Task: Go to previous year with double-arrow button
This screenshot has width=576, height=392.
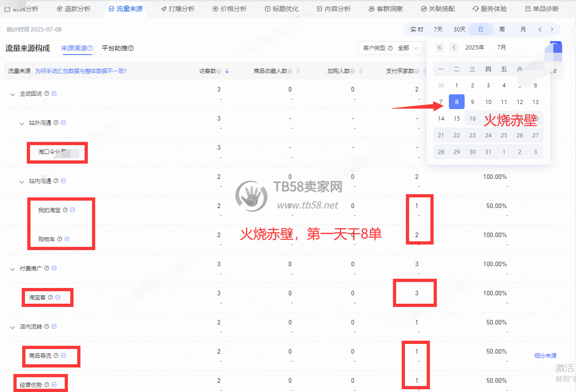Action: [x=440, y=47]
